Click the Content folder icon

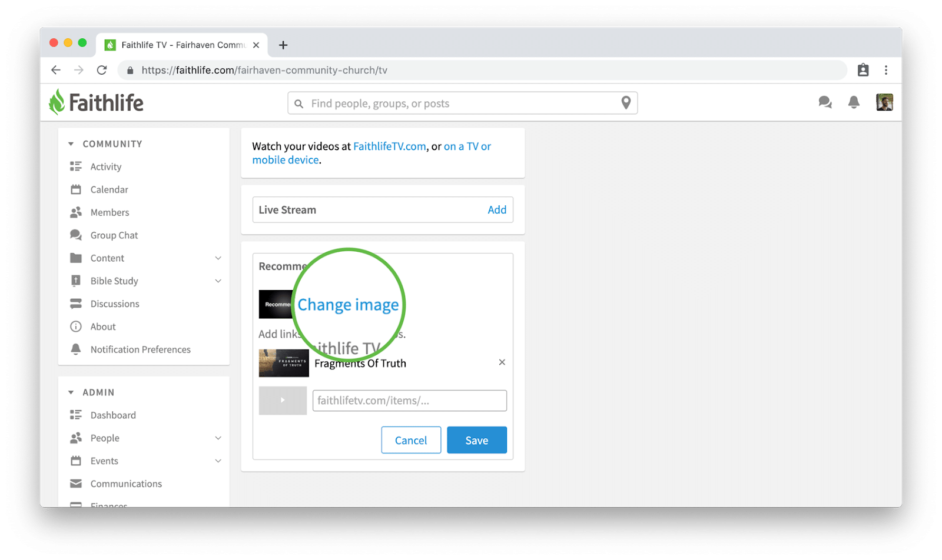[76, 258]
